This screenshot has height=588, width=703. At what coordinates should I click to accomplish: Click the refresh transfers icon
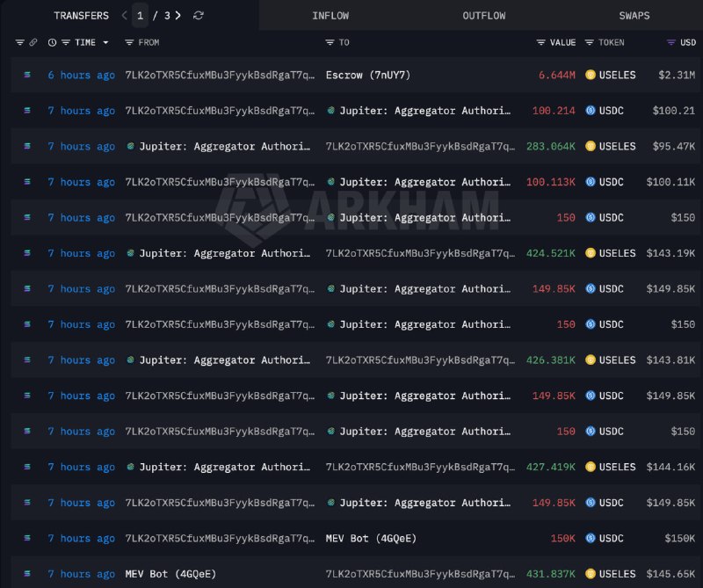click(x=199, y=16)
